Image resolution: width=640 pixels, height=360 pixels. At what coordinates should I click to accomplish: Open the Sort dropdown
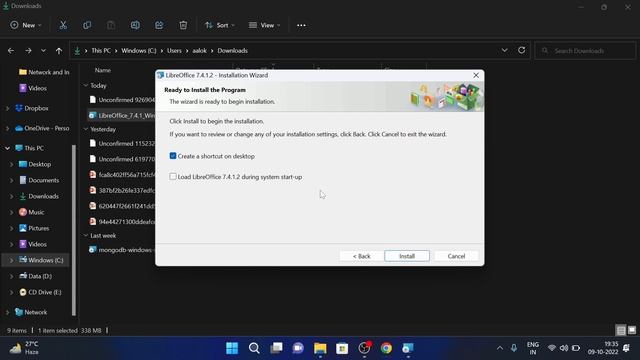(220, 25)
